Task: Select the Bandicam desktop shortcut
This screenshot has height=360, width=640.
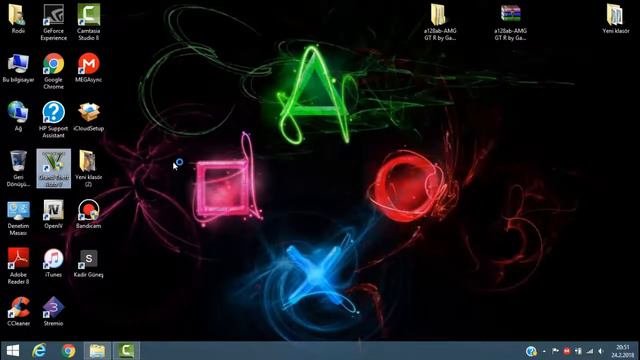Action: [89, 214]
